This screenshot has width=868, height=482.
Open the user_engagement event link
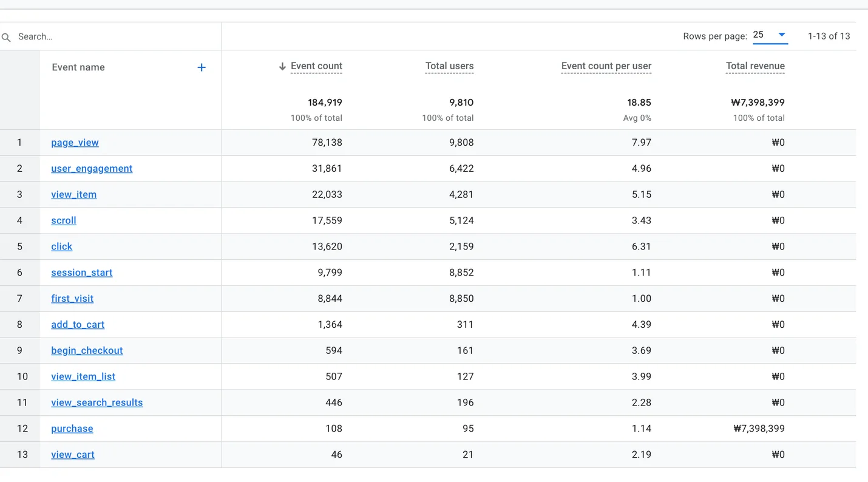tap(92, 169)
